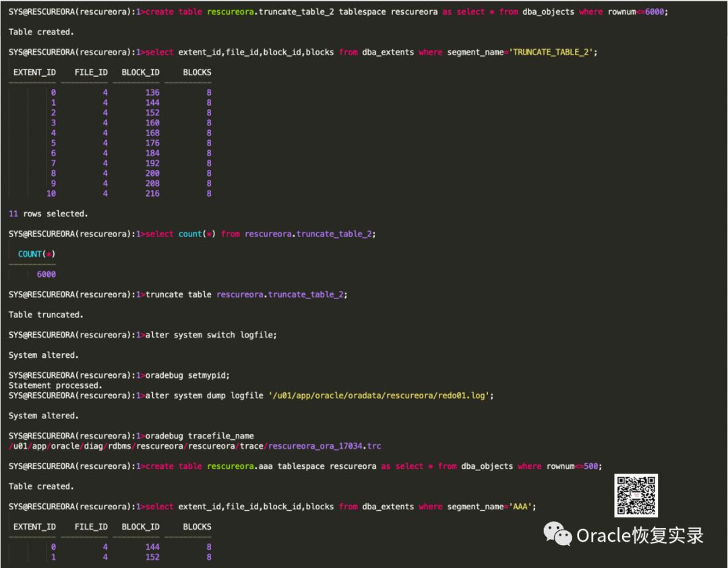Click the 'Table truncated.' output line
728x568 pixels.
pyautogui.click(x=46, y=315)
